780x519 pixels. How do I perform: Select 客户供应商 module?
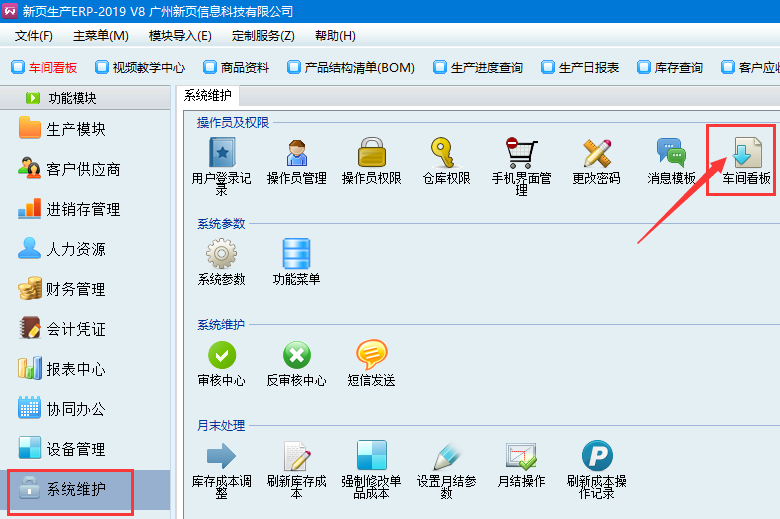69,169
